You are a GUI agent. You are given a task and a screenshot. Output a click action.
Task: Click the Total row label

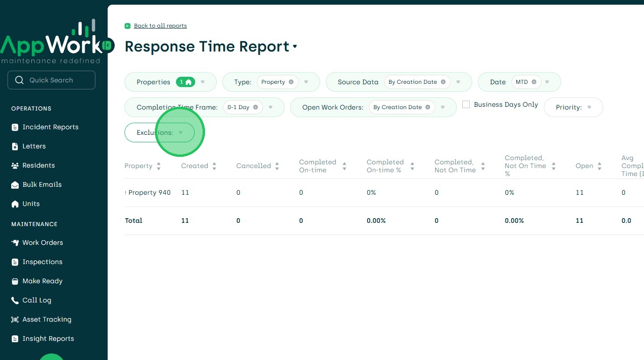pos(133,221)
